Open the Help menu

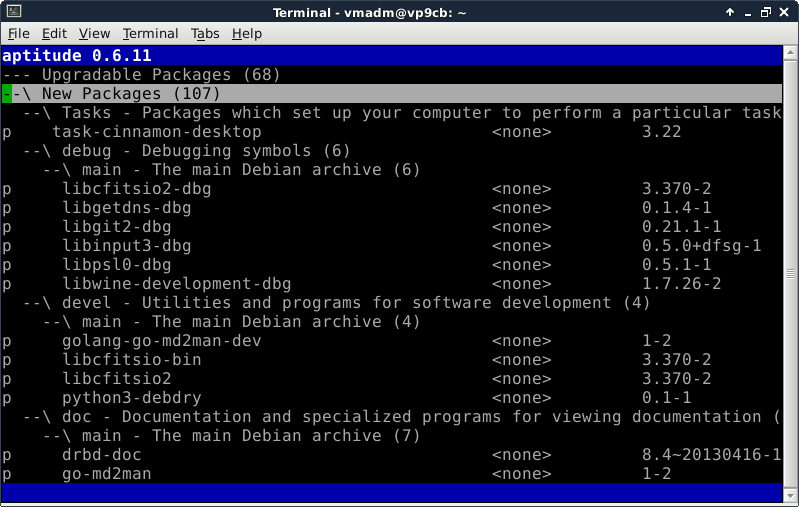246,33
